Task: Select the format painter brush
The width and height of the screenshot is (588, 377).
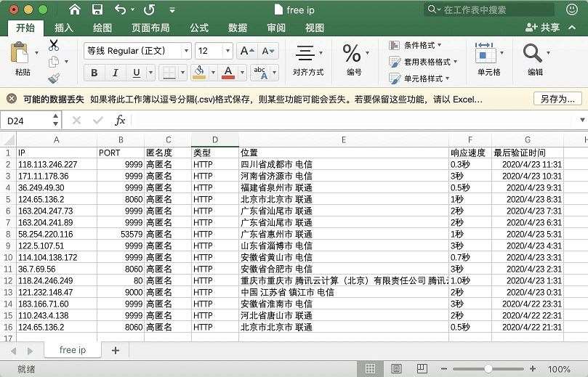Action: click(x=54, y=78)
